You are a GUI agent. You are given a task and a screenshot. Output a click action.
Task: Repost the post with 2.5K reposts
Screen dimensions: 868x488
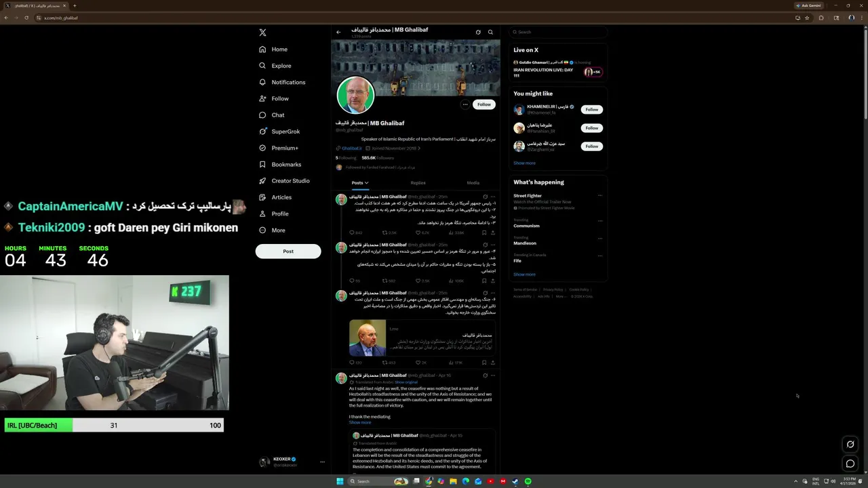pos(385,232)
